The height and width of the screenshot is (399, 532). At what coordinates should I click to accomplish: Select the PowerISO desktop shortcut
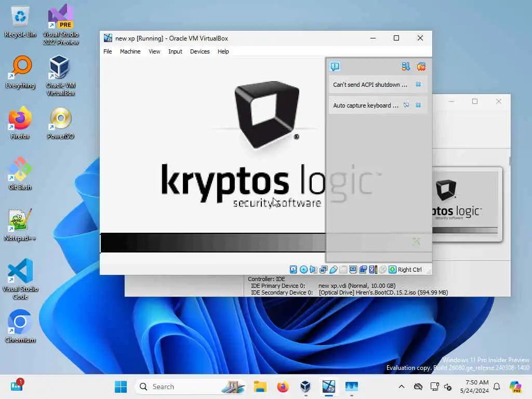pos(61,123)
